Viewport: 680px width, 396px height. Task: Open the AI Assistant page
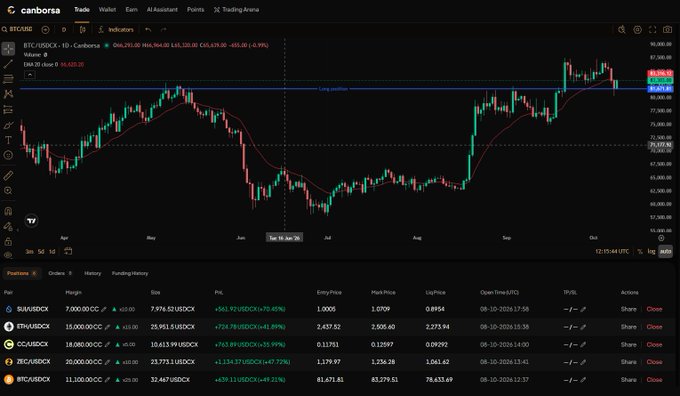point(162,10)
